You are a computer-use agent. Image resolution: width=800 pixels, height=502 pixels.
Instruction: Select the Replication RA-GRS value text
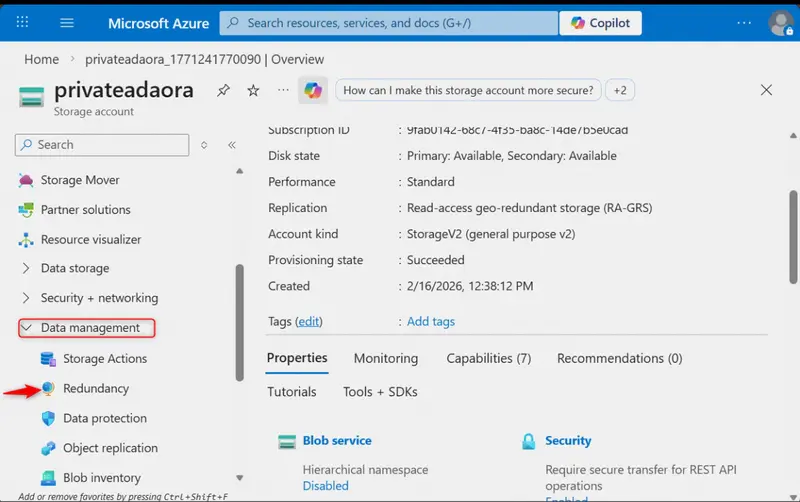coord(529,208)
